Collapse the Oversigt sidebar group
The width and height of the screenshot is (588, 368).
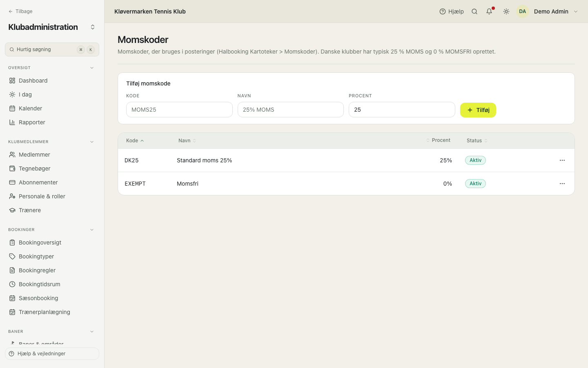(x=92, y=68)
